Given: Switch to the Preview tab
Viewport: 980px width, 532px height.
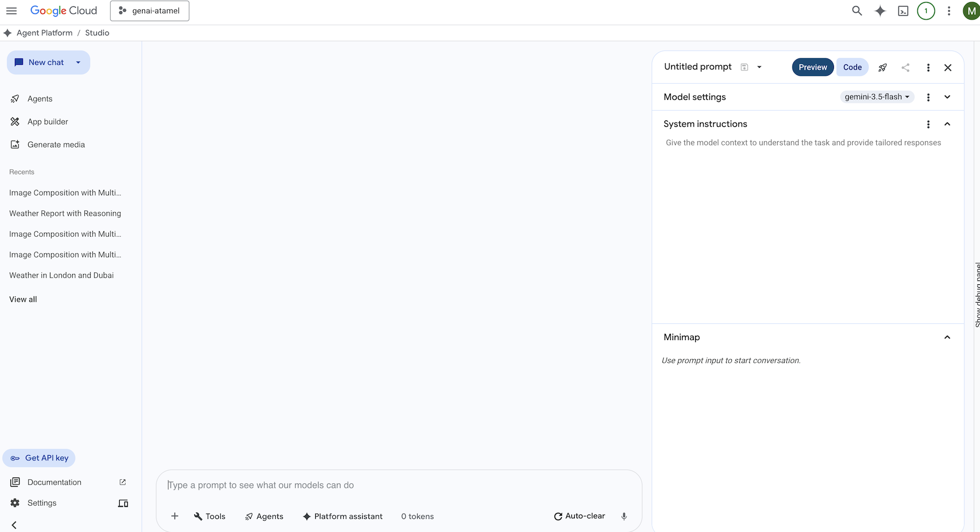Looking at the screenshot, I should click(x=813, y=67).
